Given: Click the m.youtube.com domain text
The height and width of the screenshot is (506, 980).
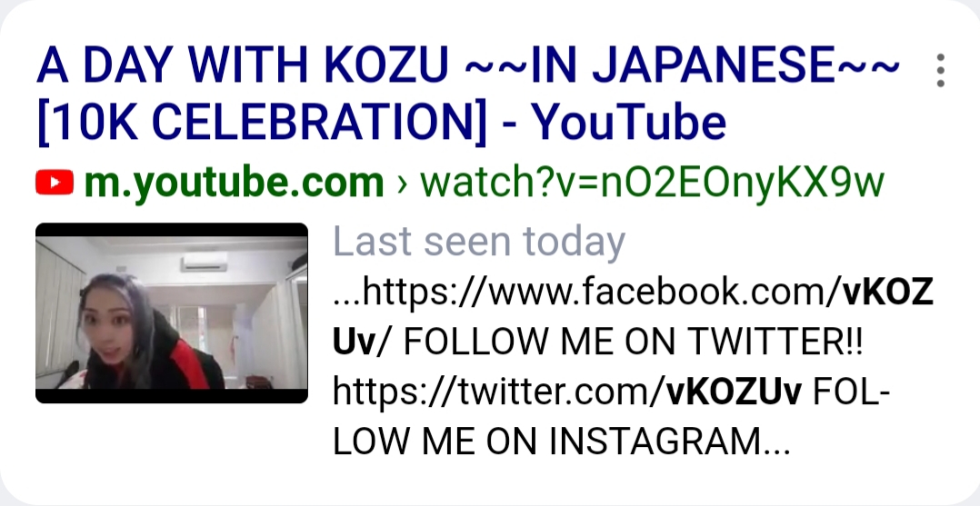Looking at the screenshot, I should (234, 183).
